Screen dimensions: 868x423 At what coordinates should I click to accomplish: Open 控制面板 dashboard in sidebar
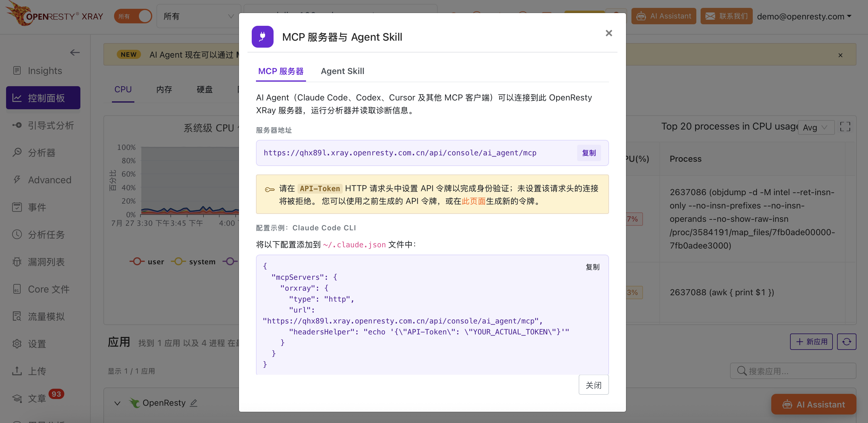[x=43, y=98]
